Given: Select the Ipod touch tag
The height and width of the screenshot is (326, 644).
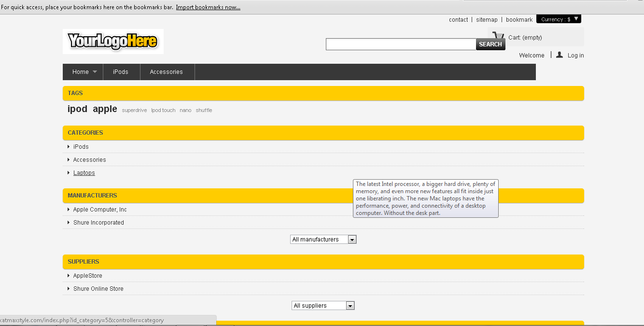Looking at the screenshot, I should (163, 111).
